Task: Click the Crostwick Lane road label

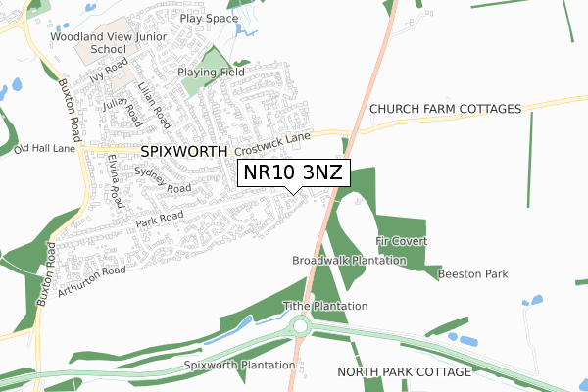Action: pyautogui.click(x=272, y=144)
